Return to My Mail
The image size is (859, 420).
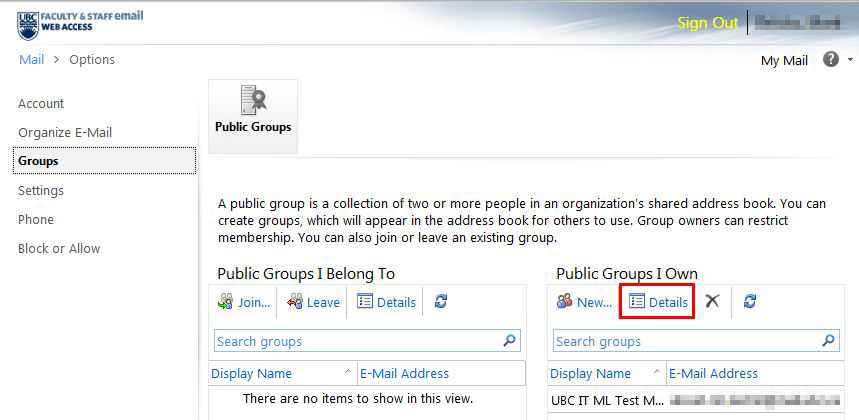[x=784, y=61]
